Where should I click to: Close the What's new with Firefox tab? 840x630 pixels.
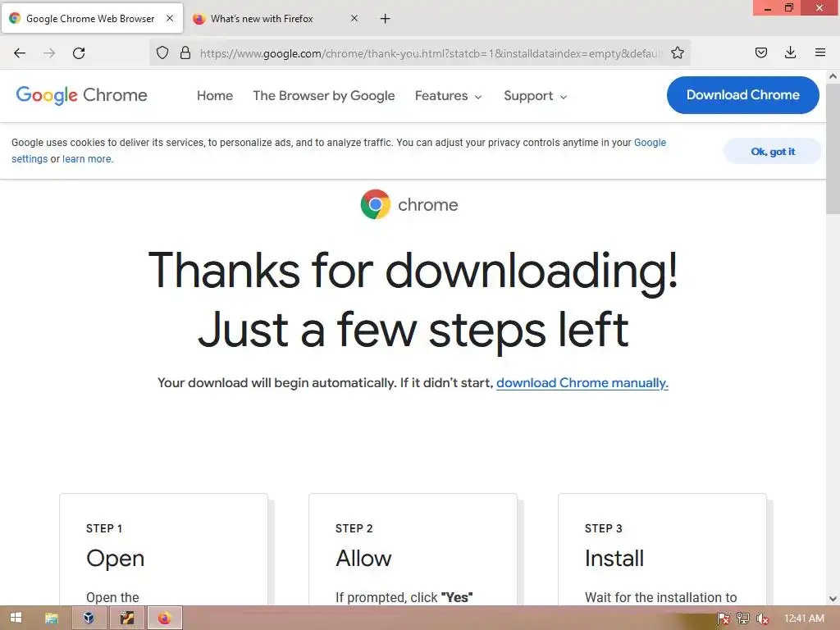click(354, 18)
